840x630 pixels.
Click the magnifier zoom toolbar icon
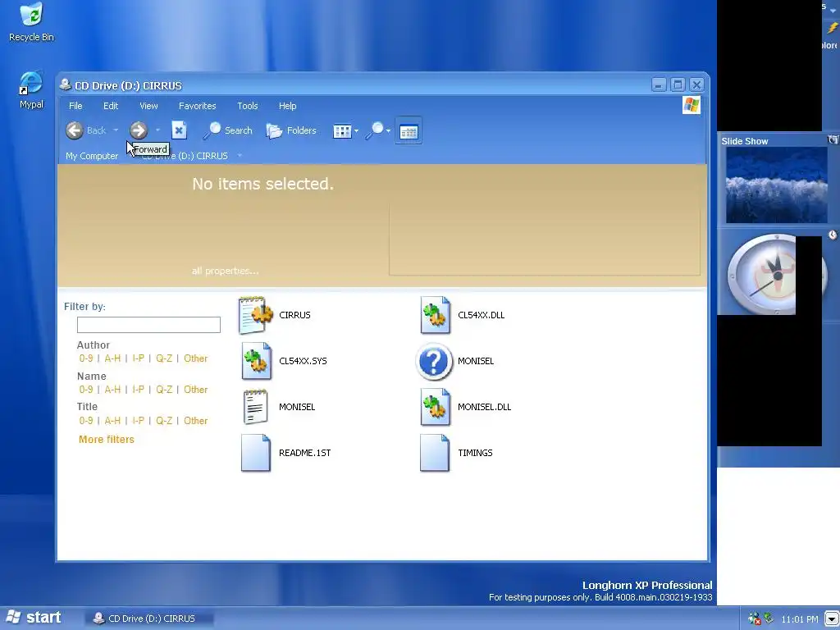[x=375, y=130]
